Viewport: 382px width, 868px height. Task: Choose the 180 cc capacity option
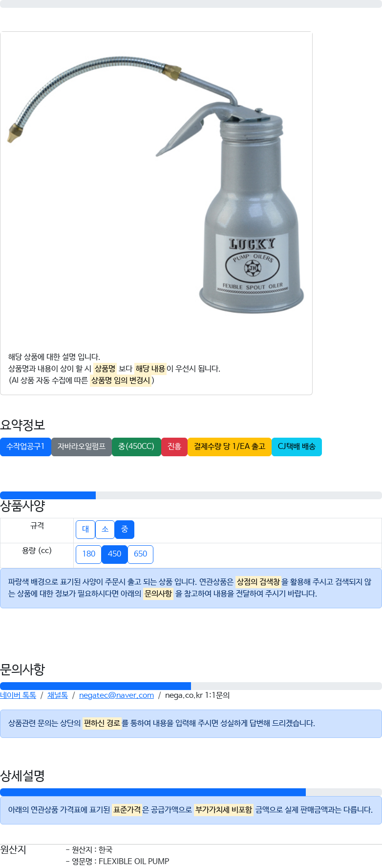[89, 554]
